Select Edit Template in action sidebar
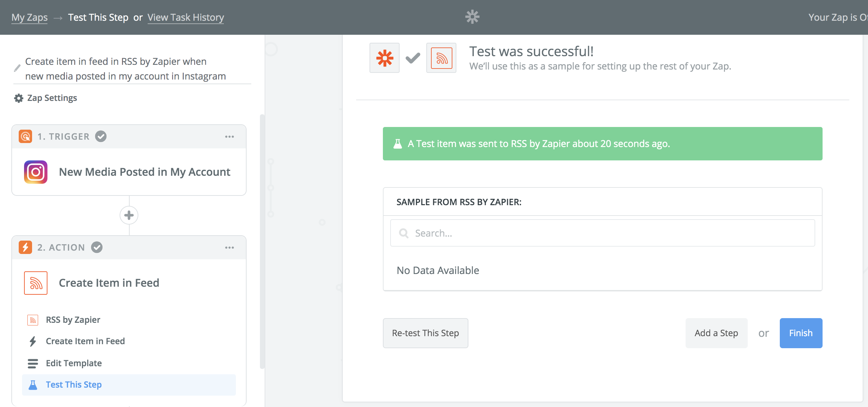 coord(74,363)
